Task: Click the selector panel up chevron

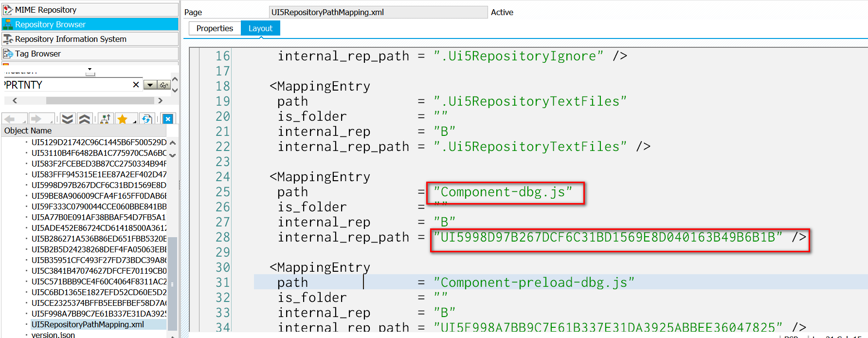Action: [x=175, y=79]
